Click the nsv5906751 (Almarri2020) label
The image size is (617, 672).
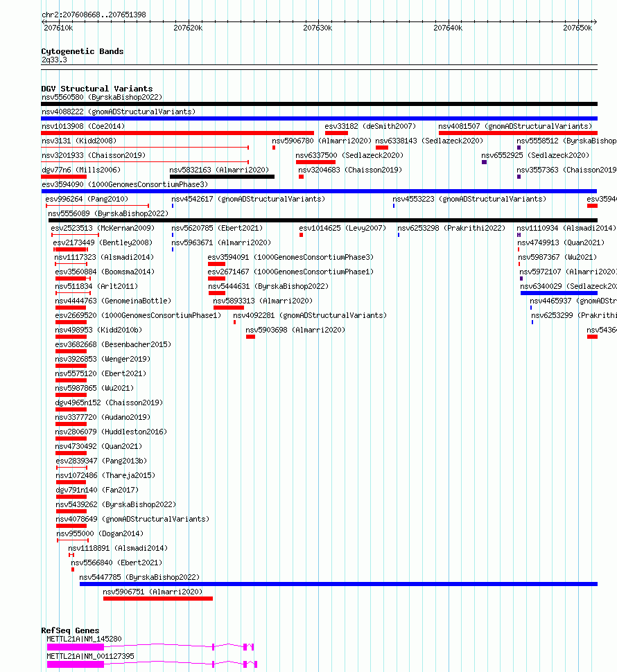(153, 593)
